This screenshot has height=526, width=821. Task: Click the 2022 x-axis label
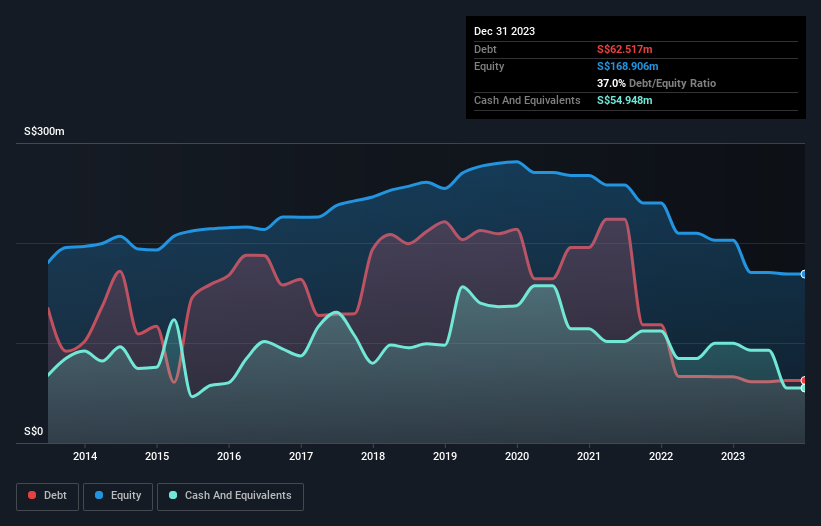[661, 456]
